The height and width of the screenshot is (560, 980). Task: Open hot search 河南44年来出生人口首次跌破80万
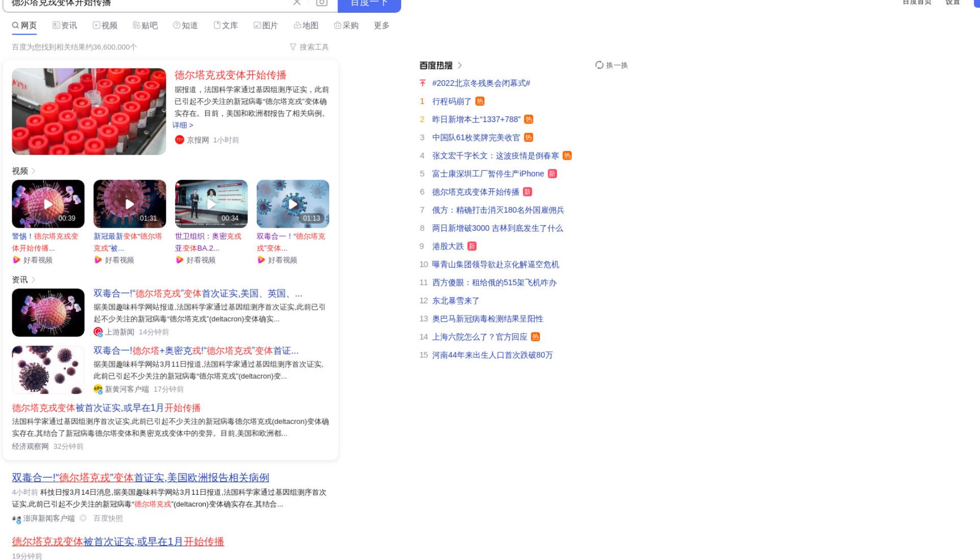click(x=493, y=355)
